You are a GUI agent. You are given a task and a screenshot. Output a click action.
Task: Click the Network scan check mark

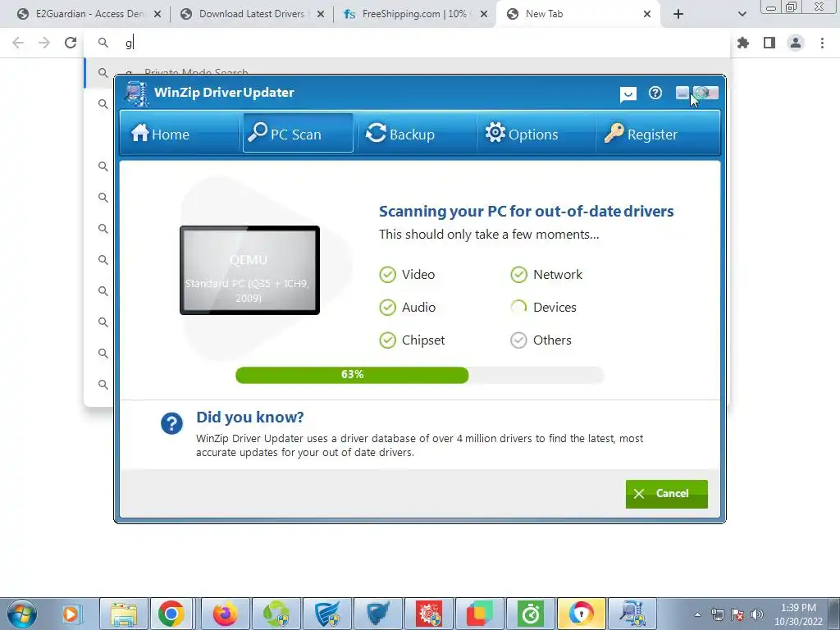518,275
